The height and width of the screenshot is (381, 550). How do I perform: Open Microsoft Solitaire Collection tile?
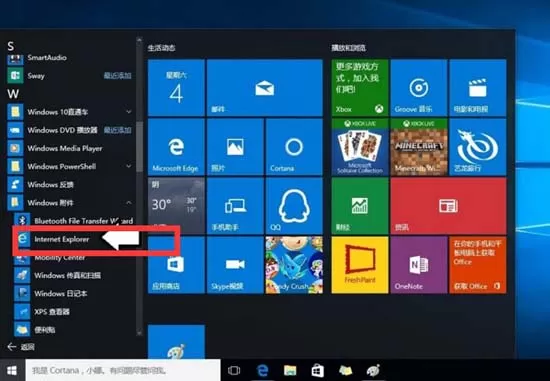360,147
